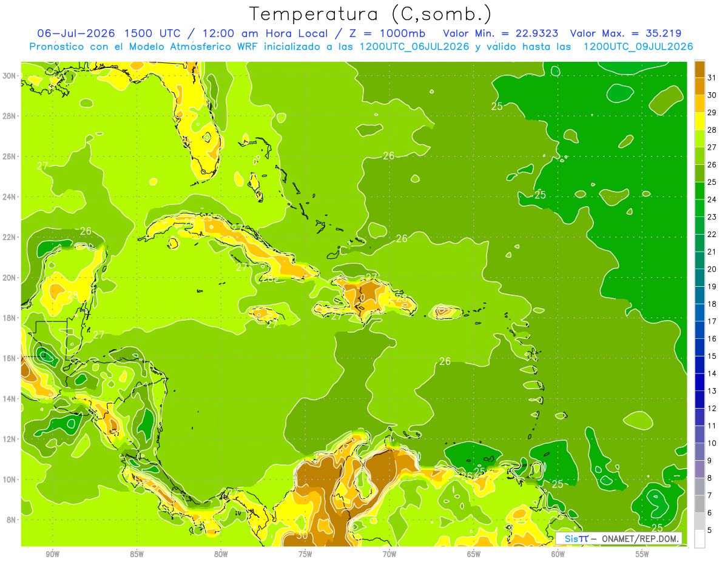Click the 20N latitude axis label
Screen dimensions: 728x562
pos(10,278)
